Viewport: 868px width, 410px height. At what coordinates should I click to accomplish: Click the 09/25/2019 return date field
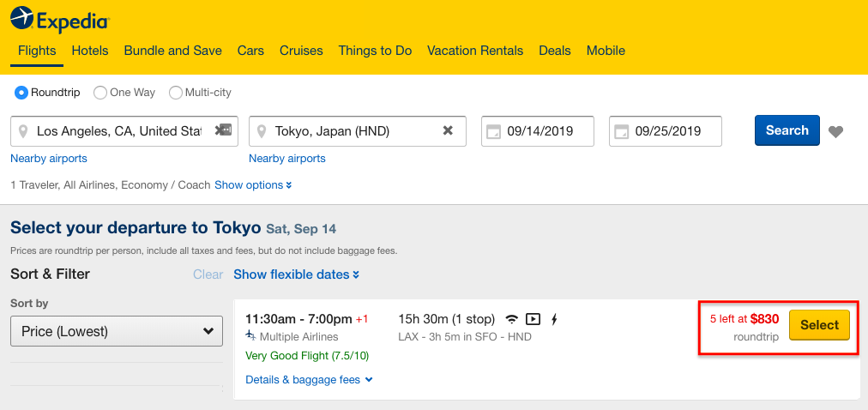coord(666,131)
